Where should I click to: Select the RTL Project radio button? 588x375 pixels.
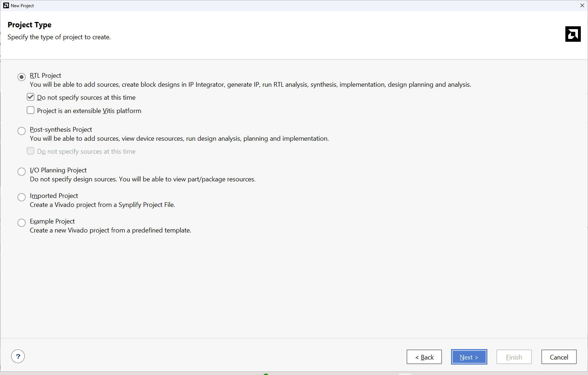[x=22, y=77]
